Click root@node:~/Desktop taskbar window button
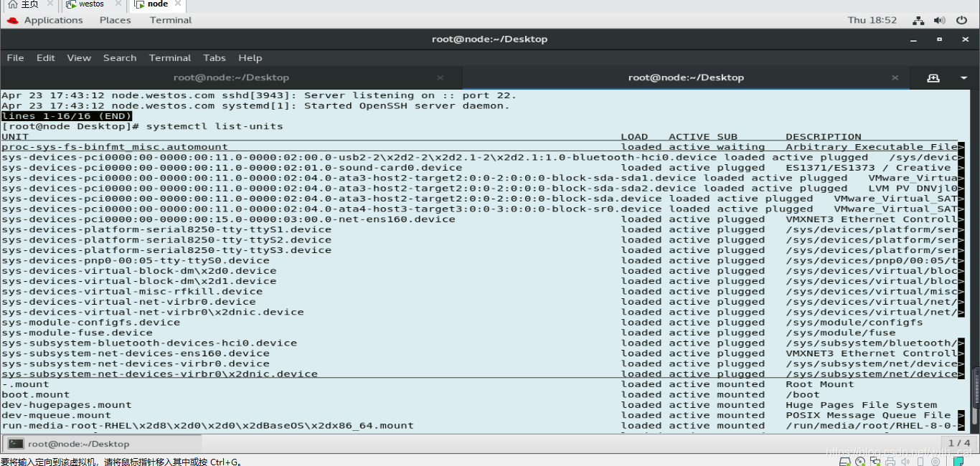This screenshot has width=980, height=466. (x=102, y=444)
